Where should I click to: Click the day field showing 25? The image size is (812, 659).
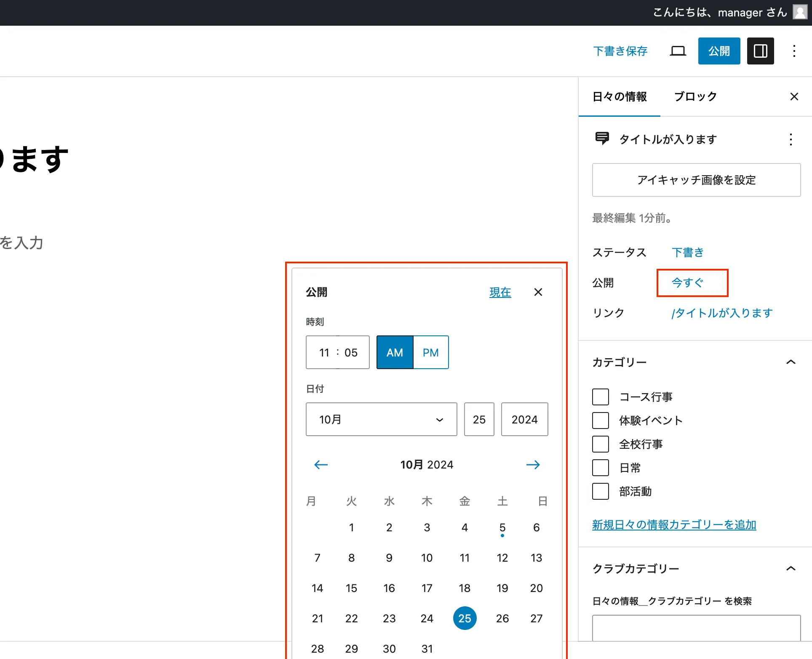479,419
